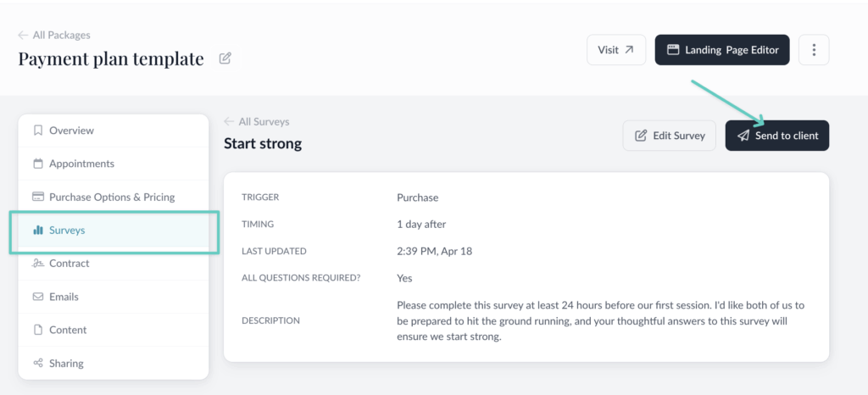Click the pencil icon beside Payment plan template
The image size is (868, 395).
point(225,58)
